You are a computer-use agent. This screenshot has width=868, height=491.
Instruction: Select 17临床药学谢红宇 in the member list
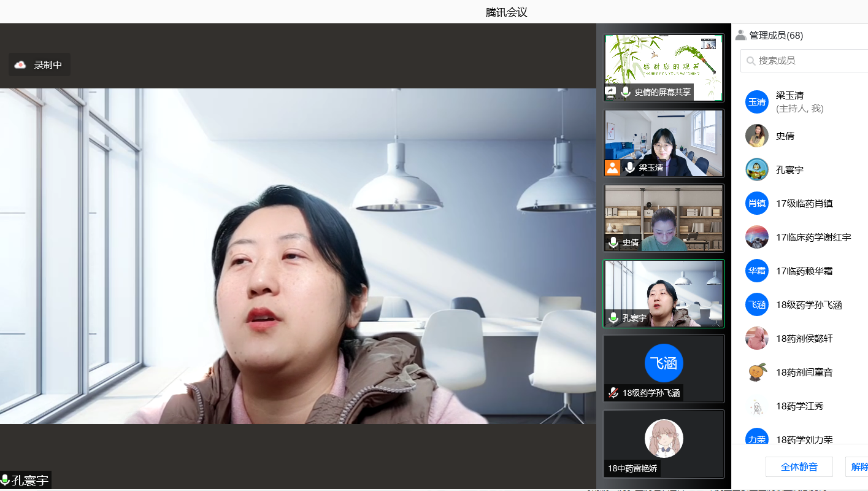tap(813, 238)
